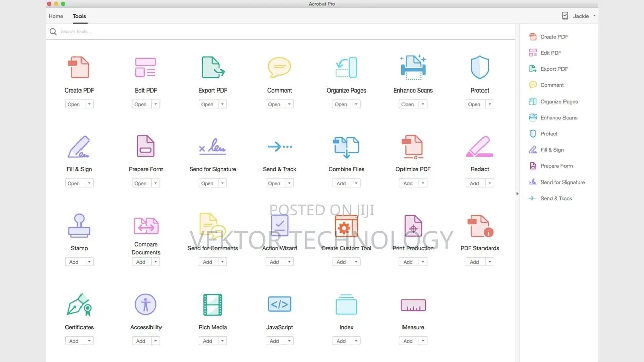644x362 pixels.
Task: Select Export PDF in the right sidebar
Action: click(548, 69)
